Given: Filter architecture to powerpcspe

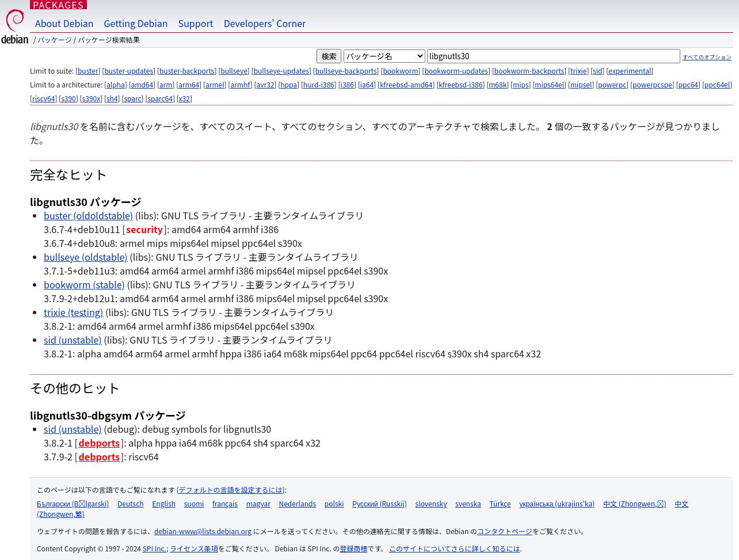Looking at the screenshot, I should tap(652, 85).
